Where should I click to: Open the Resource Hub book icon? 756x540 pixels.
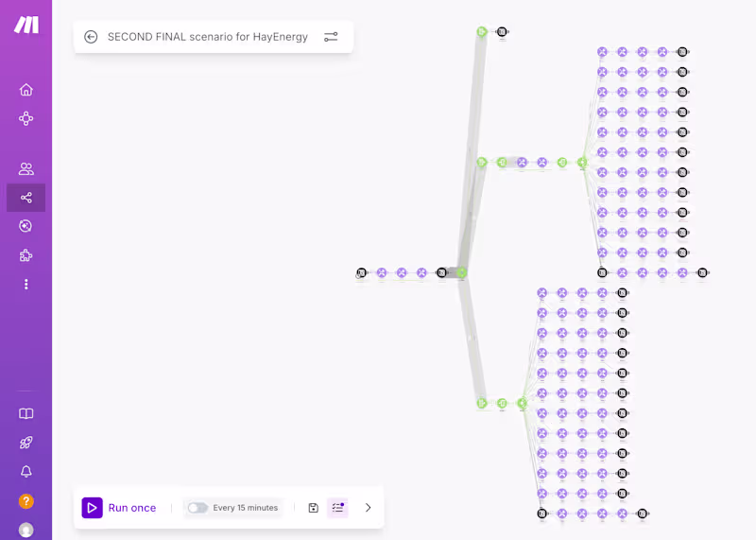tap(26, 414)
